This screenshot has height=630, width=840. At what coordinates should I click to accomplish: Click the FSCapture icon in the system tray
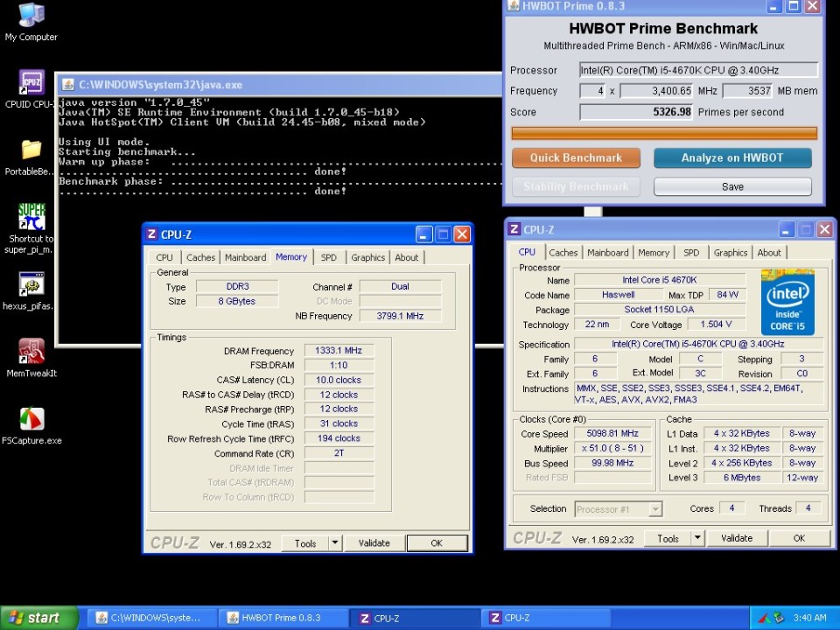click(765, 619)
